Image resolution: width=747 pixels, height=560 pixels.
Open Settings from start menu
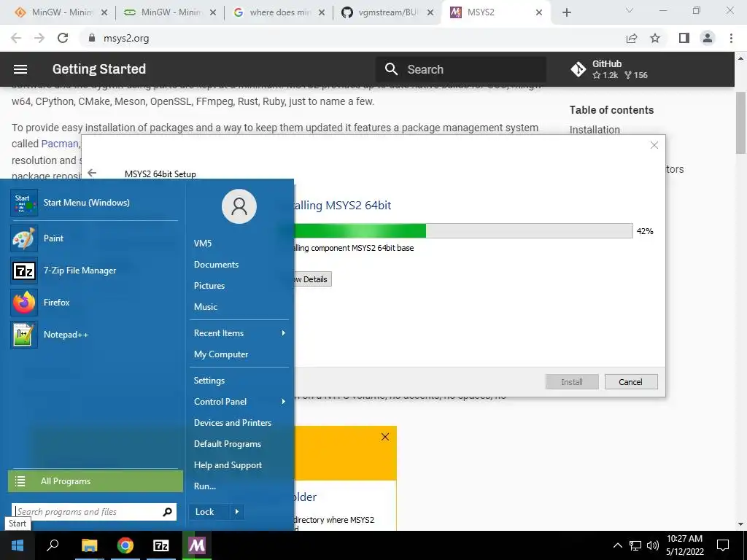point(209,381)
